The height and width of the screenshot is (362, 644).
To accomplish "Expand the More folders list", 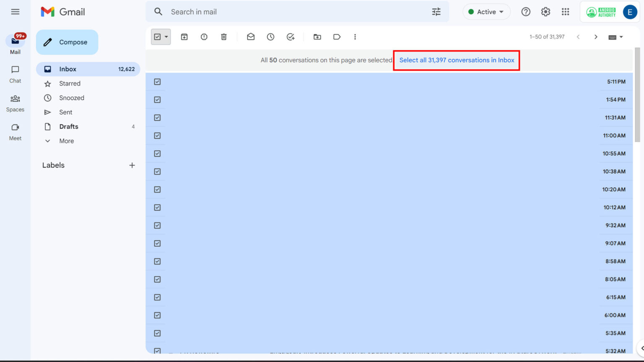I will coord(88,141).
